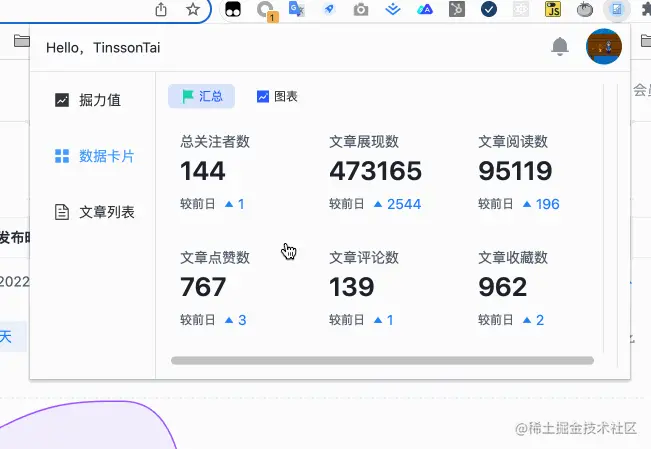This screenshot has width=651, height=449.
Task: Click the blue rocket extension icon
Action: pos(329,9)
